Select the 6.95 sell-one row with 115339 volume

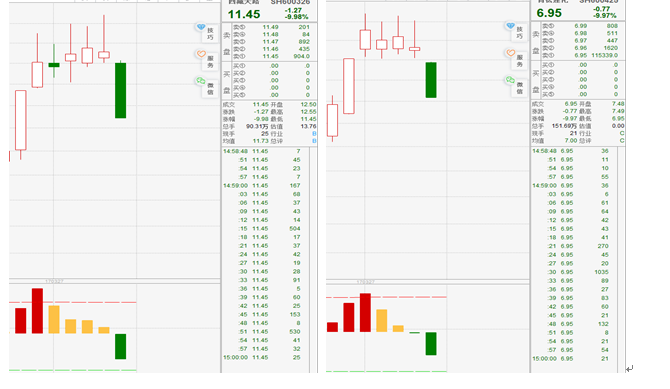[x=580, y=55]
